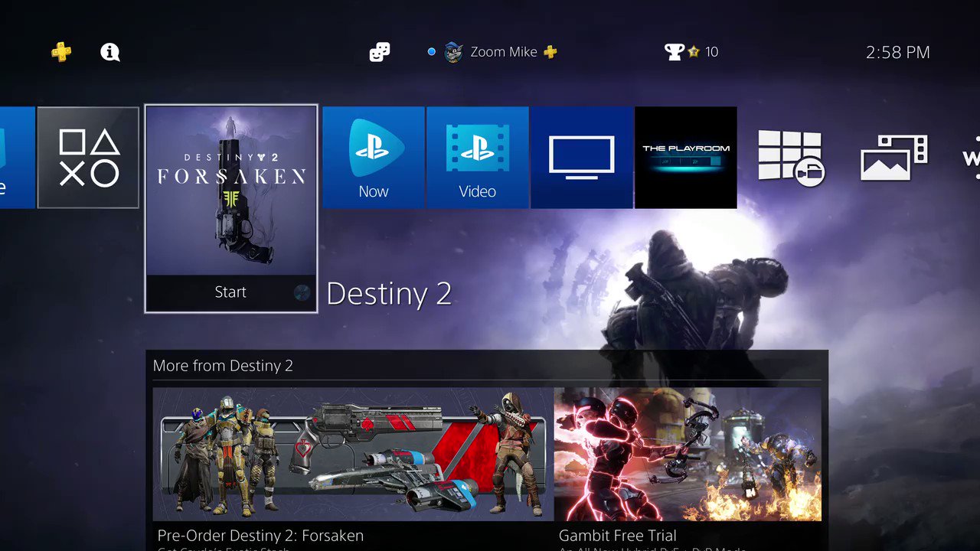Click the Pre-Order Destiny 2: Forsaken text
The width and height of the screenshot is (980, 551).
pos(260,536)
